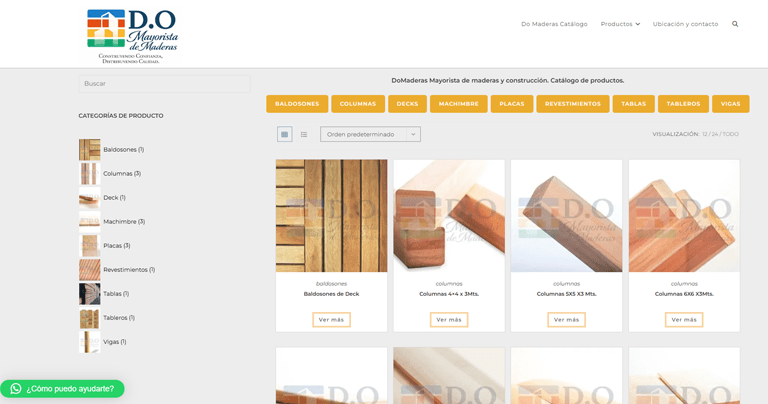Select the MACHIMBRE category button
This screenshot has height=404, width=768.
[458, 104]
